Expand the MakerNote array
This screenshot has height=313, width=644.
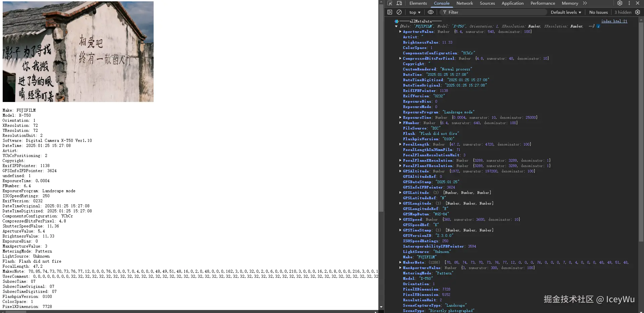[x=400, y=262]
